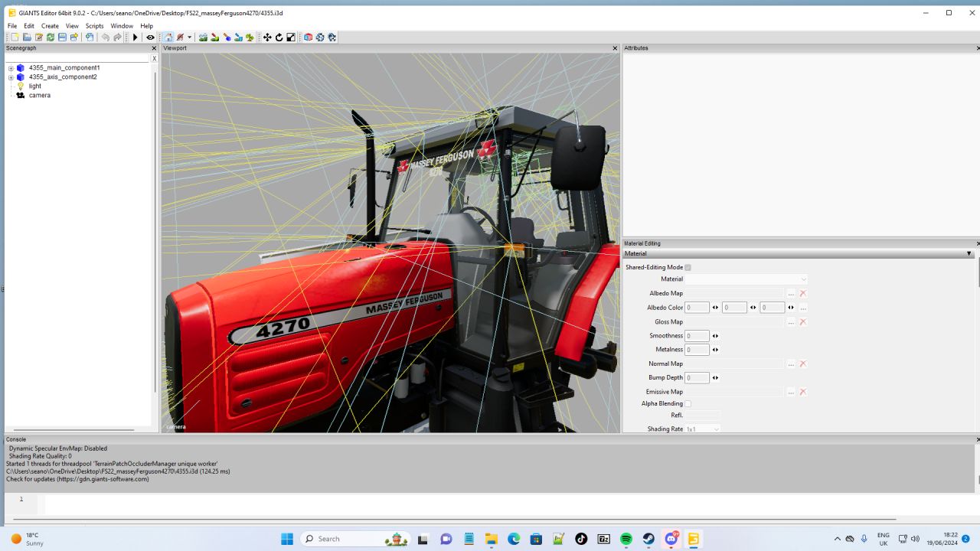The height and width of the screenshot is (551, 980).
Task: Open the Window menu
Action: tap(122, 26)
